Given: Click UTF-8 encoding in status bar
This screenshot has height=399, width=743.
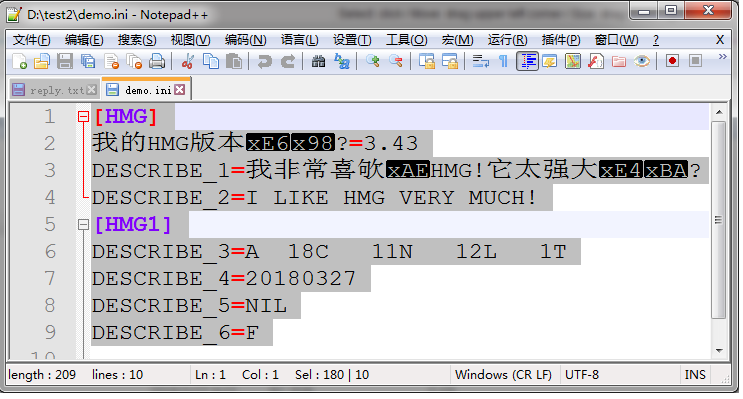Looking at the screenshot, I should (x=582, y=375).
